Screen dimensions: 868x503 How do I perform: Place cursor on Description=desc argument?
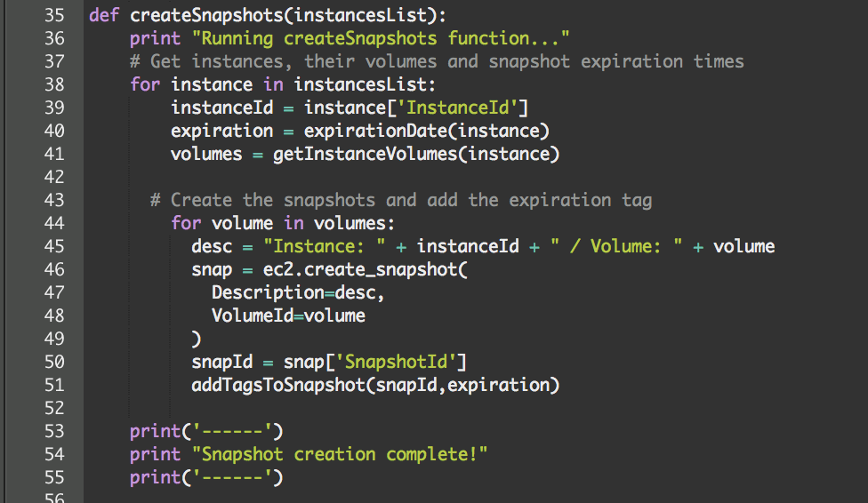tap(298, 292)
